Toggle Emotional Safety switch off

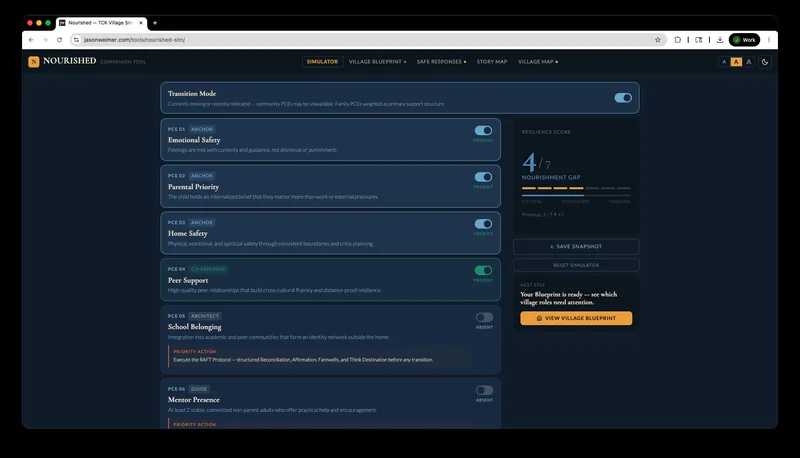point(483,131)
